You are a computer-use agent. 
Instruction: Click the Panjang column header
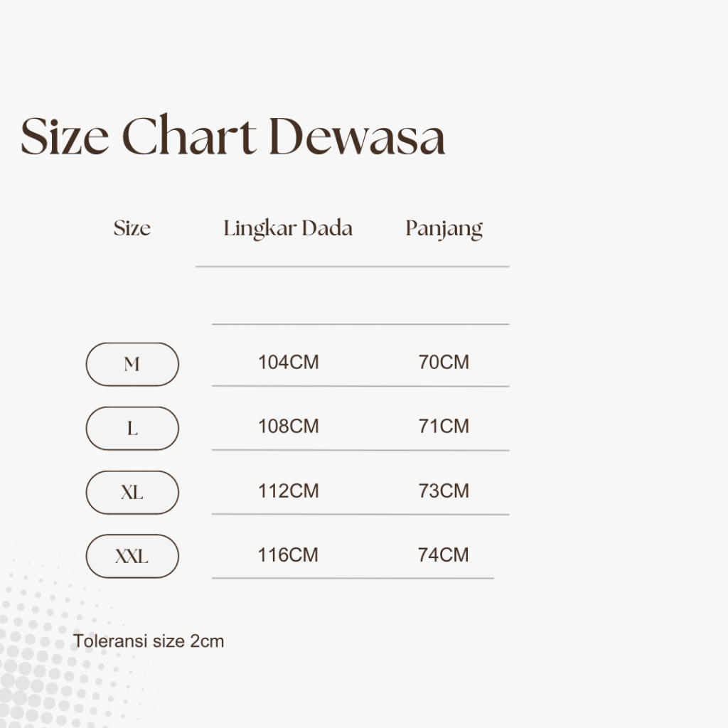[444, 229]
